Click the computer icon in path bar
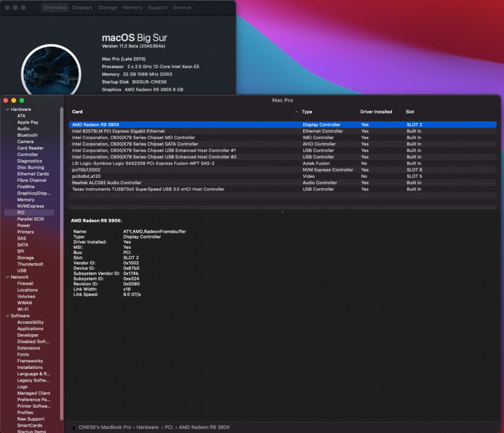Image resolution: width=504 pixels, height=433 pixels. (74, 427)
